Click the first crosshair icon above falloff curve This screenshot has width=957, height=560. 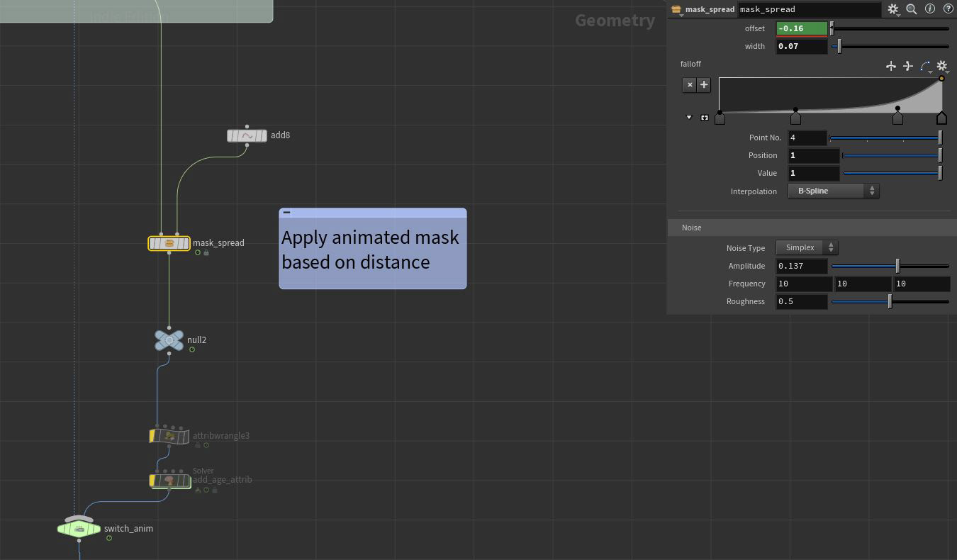pos(891,65)
